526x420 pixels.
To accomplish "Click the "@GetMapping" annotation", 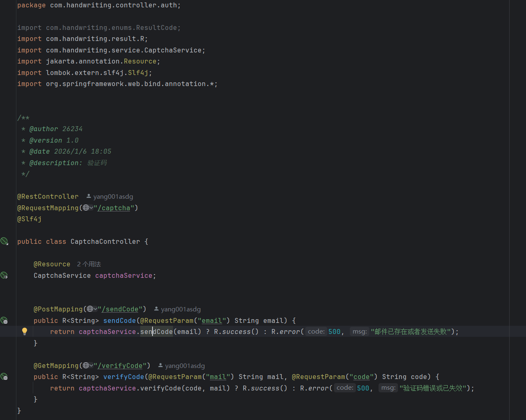I will pyautogui.click(x=56, y=366).
